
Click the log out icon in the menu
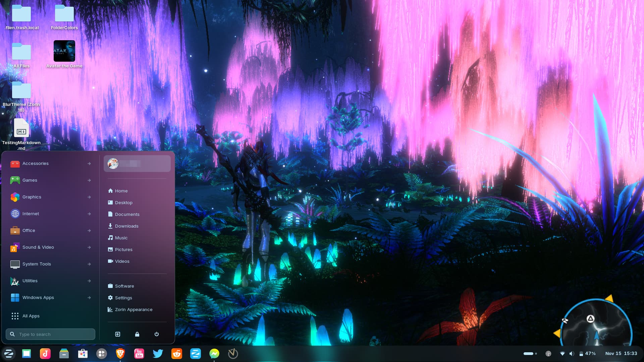(x=118, y=334)
